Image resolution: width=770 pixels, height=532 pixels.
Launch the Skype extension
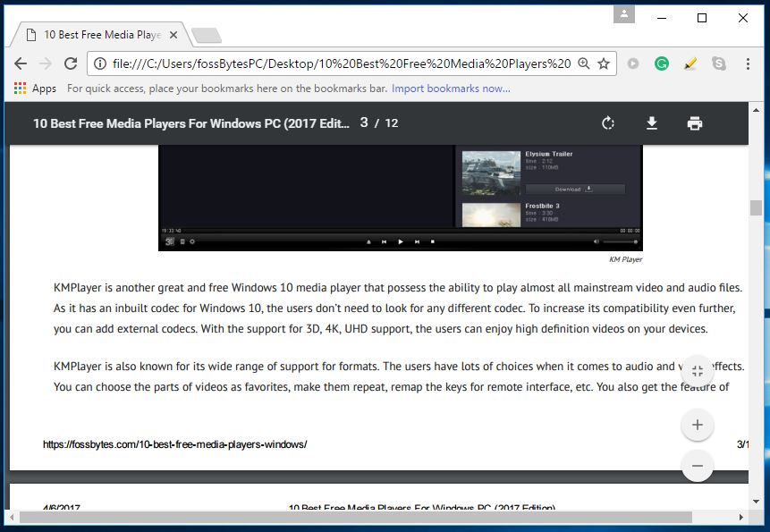716,63
